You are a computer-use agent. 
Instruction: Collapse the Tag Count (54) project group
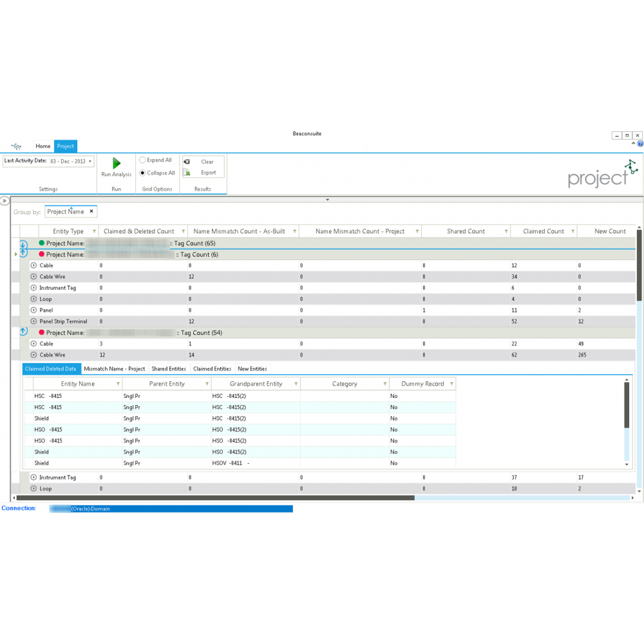click(23, 332)
